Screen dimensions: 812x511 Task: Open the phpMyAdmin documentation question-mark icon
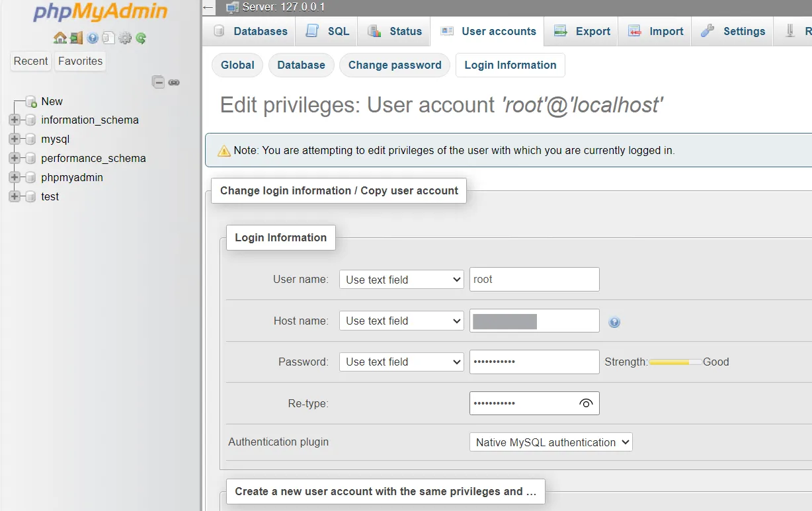92,38
